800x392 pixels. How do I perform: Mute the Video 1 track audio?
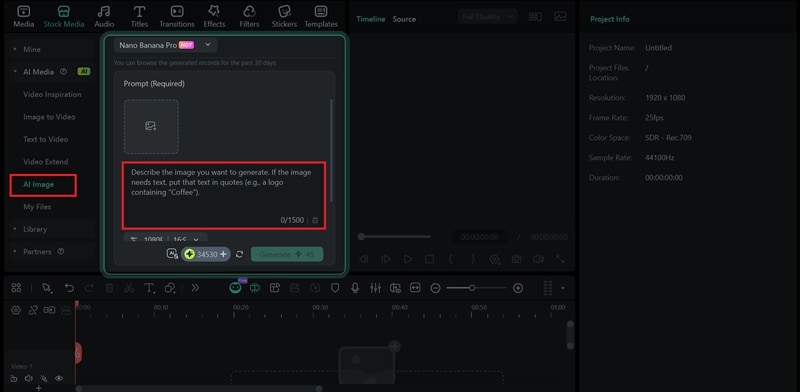click(x=29, y=378)
